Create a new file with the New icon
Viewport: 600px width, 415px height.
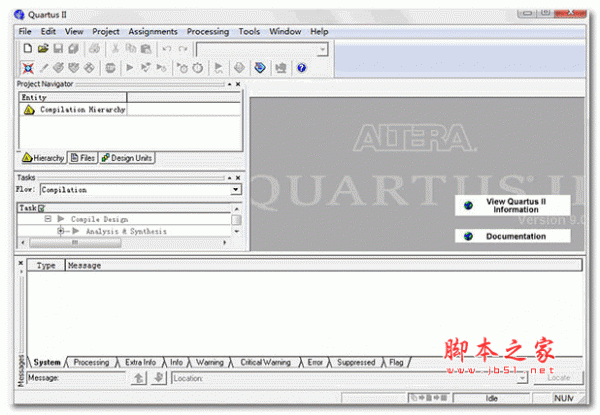pos(28,49)
